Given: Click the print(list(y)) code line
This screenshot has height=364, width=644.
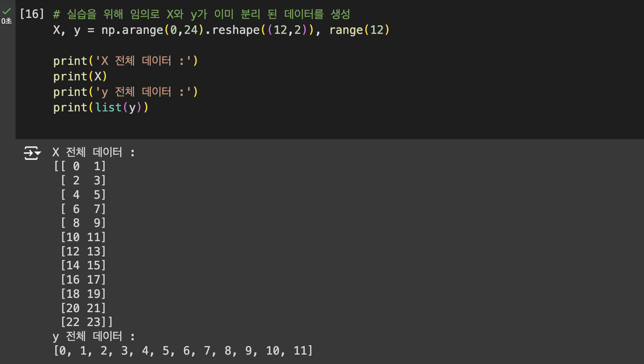Looking at the screenshot, I should (x=101, y=108).
